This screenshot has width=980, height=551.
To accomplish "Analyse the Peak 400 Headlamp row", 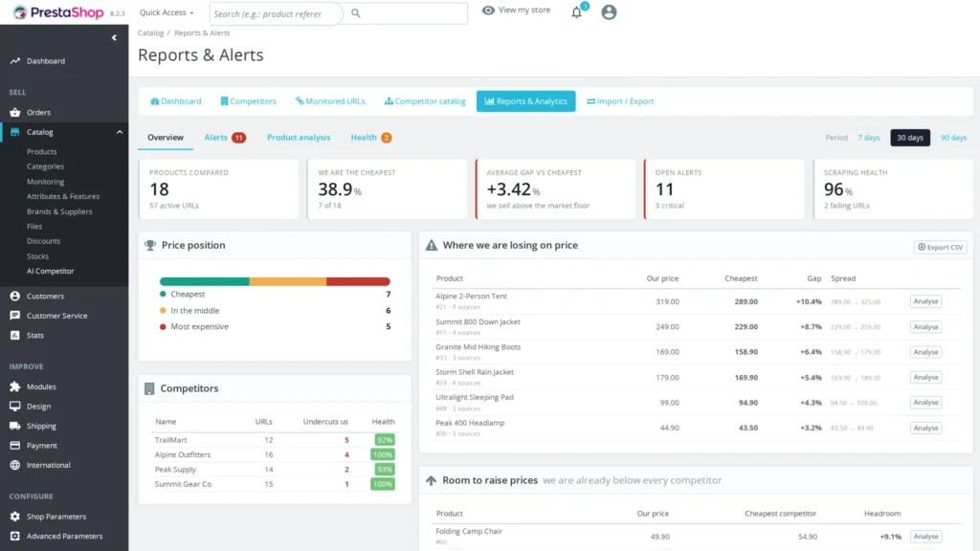I will coord(925,428).
